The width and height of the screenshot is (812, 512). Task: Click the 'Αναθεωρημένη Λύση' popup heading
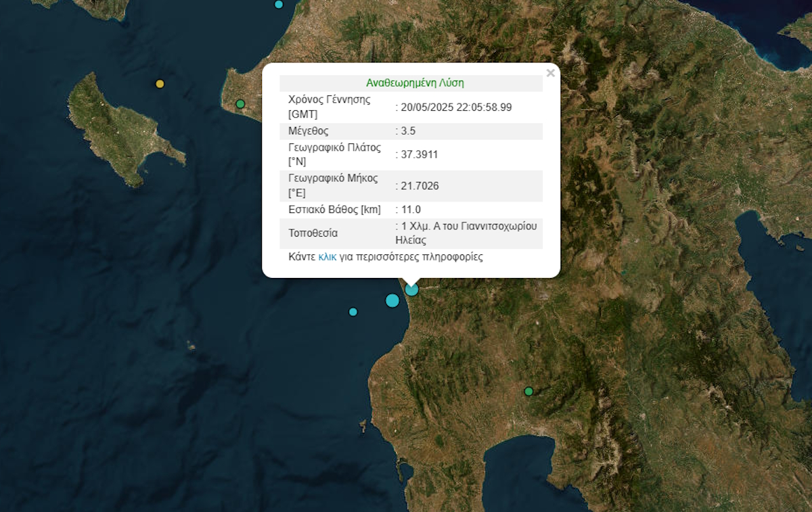tap(415, 83)
